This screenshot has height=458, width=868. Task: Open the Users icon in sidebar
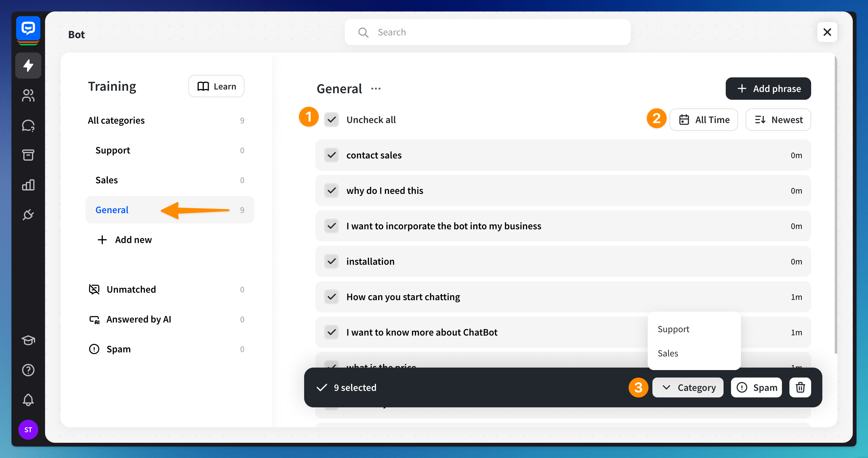coord(28,95)
